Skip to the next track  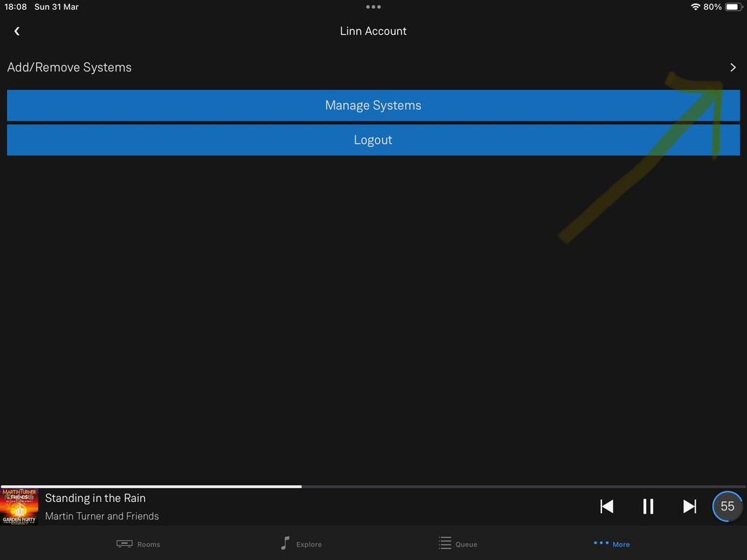pos(690,506)
